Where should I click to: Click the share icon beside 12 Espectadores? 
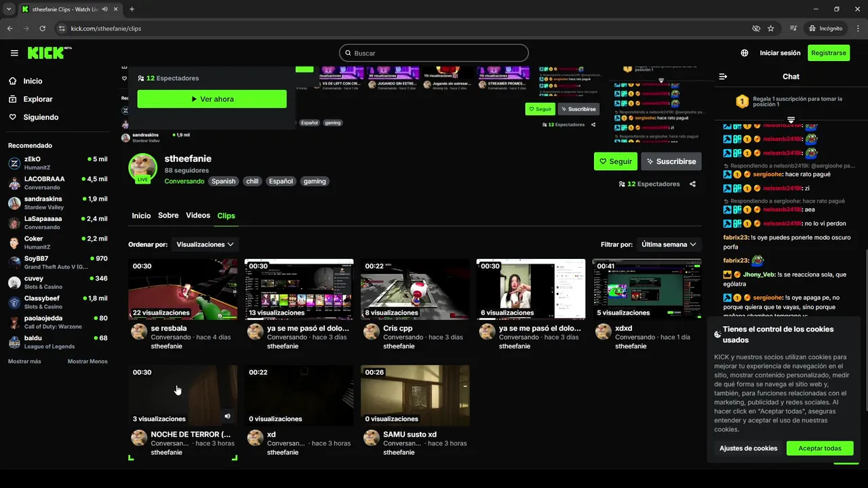(x=692, y=184)
